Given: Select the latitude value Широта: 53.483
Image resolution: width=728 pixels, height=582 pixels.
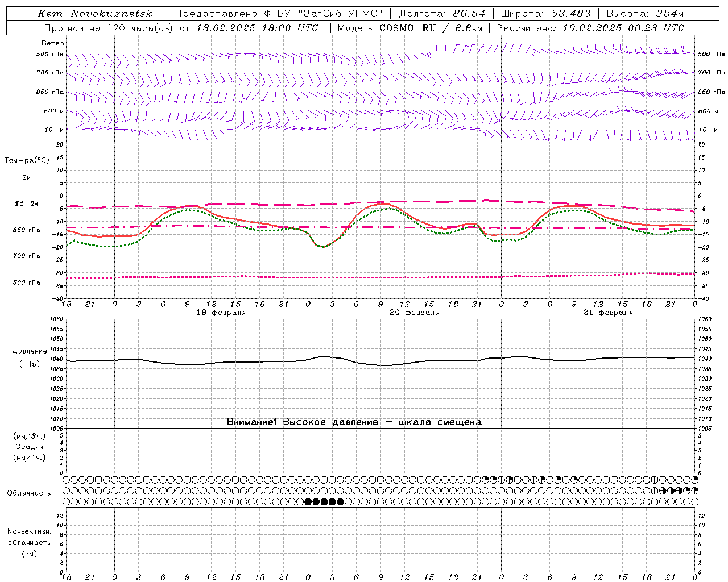Looking at the screenshot, I should [545, 14].
